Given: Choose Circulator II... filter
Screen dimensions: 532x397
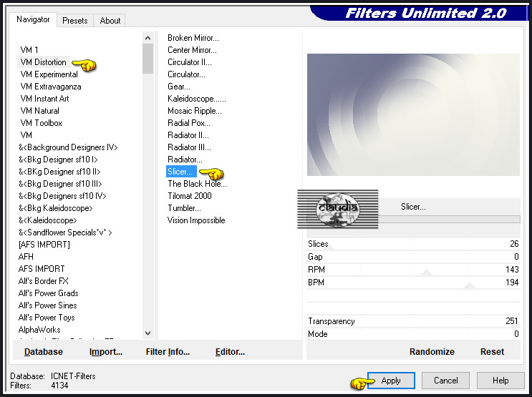Looking at the screenshot, I should [x=189, y=62].
